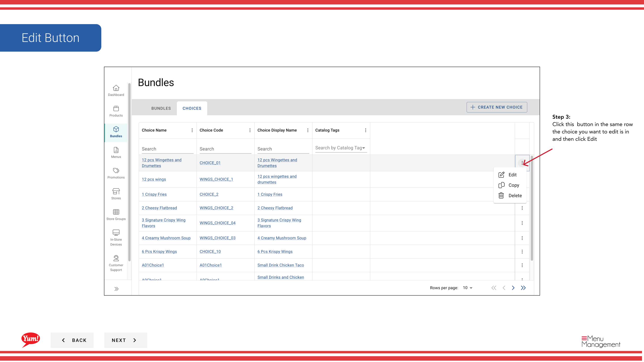Screen dimensions: 644x362
Task: Open the WINGS_CHOICE_1 code link
Action: [x=216, y=179]
